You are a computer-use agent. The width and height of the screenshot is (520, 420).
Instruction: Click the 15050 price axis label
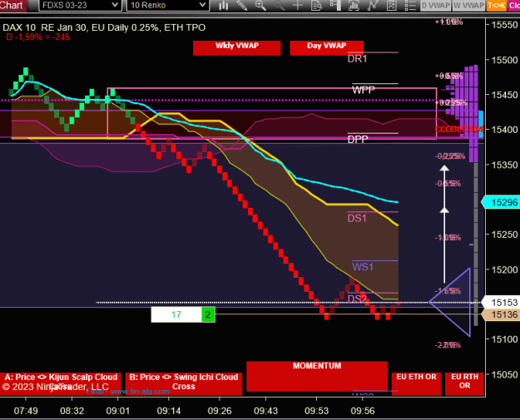point(504,374)
